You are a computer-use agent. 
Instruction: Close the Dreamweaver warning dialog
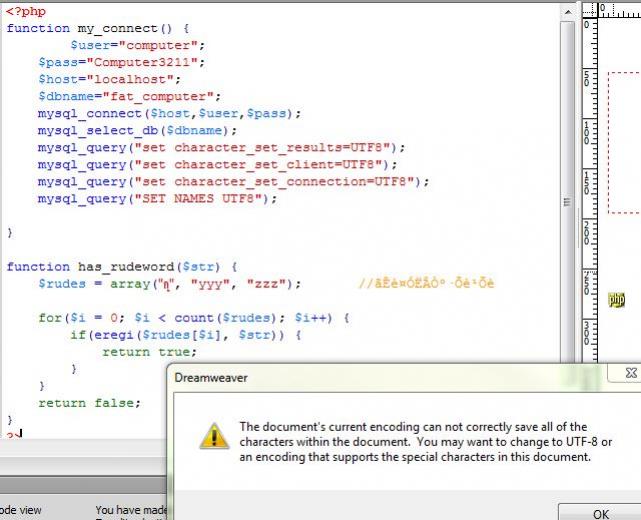(x=631, y=373)
